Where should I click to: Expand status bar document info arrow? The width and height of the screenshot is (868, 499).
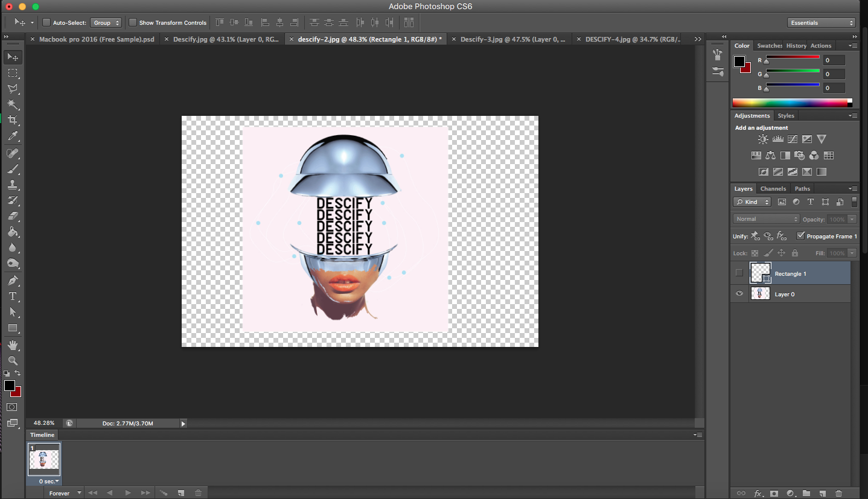tap(183, 424)
